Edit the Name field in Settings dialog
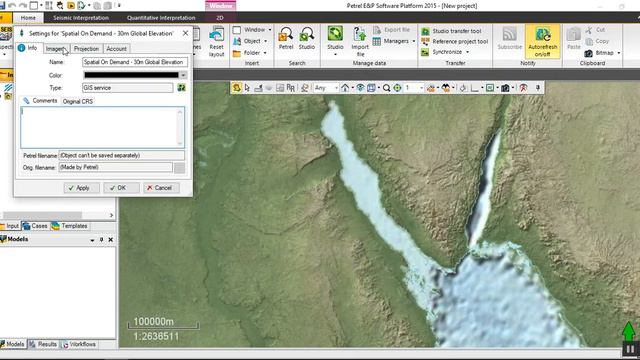 [135, 62]
